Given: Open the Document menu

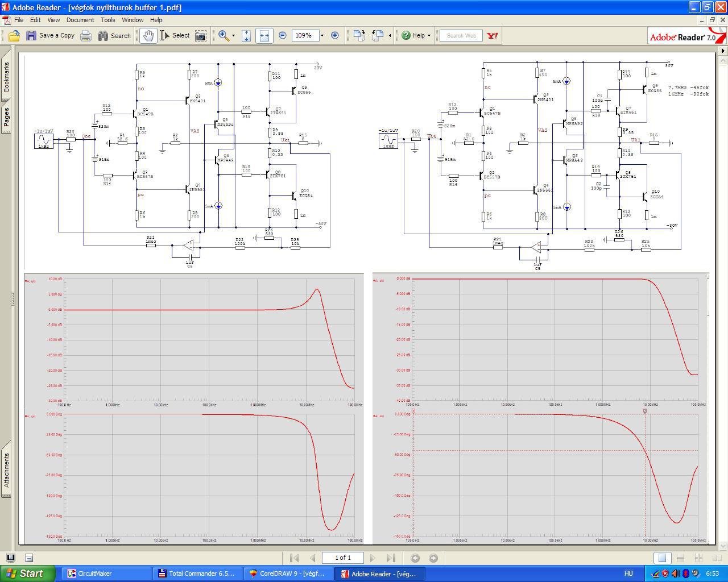Looking at the screenshot, I should 80,20.
